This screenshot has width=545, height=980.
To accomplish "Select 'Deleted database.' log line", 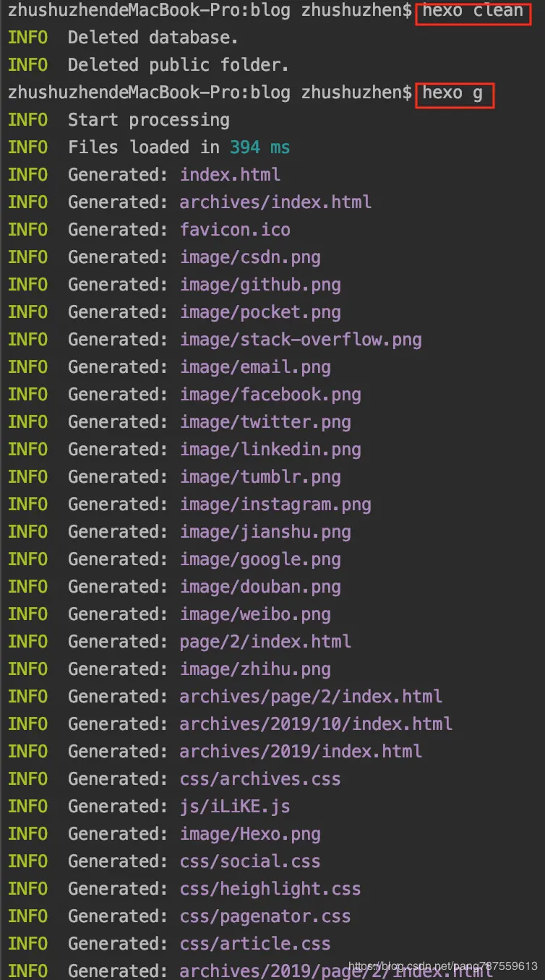I will [153, 38].
